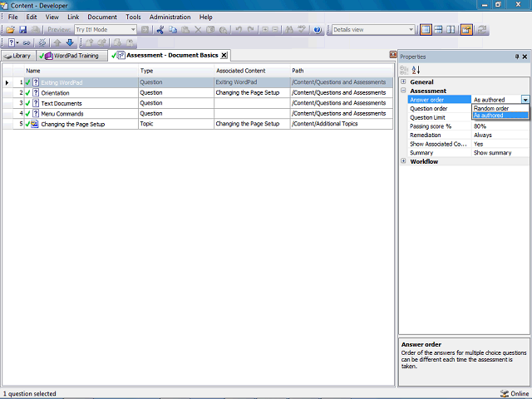Move selected question up with gray arrow
This screenshot has width=532, height=399.
point(57,42)
